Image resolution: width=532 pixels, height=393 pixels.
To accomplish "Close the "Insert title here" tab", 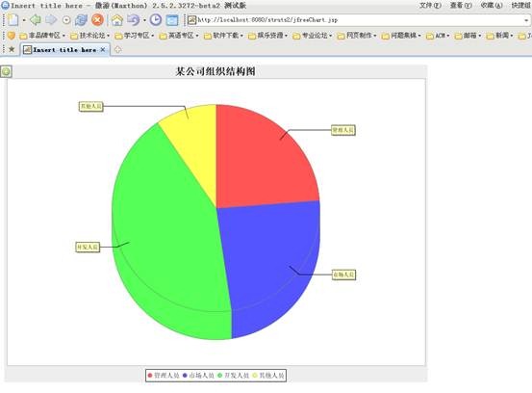I will click(103, 49).
